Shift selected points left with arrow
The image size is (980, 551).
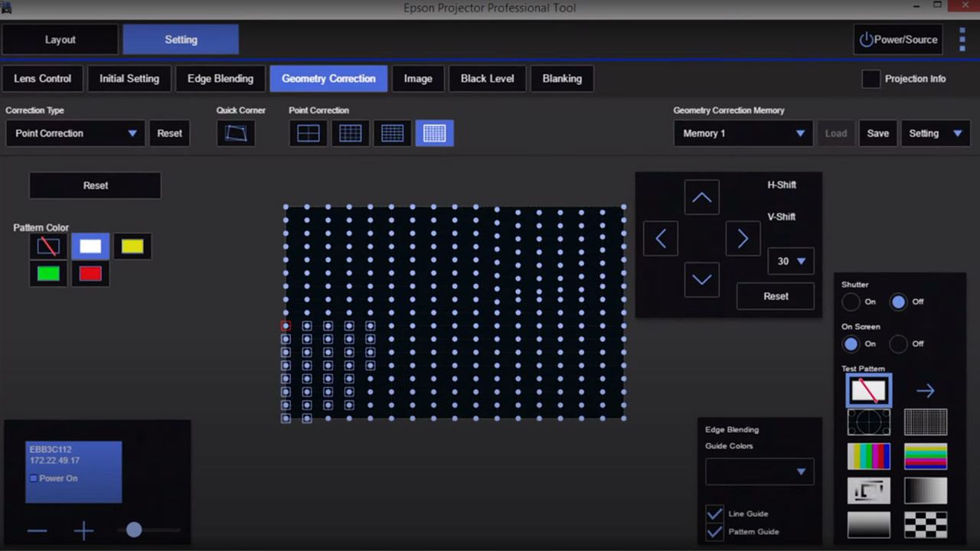click(x=661, y=239)
